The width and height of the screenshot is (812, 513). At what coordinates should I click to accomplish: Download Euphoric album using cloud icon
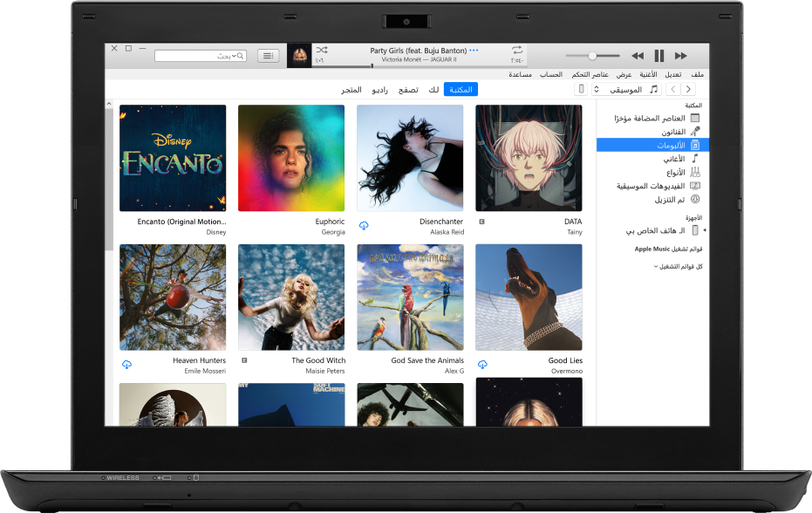pyautogui.click(x=364, y=225)
